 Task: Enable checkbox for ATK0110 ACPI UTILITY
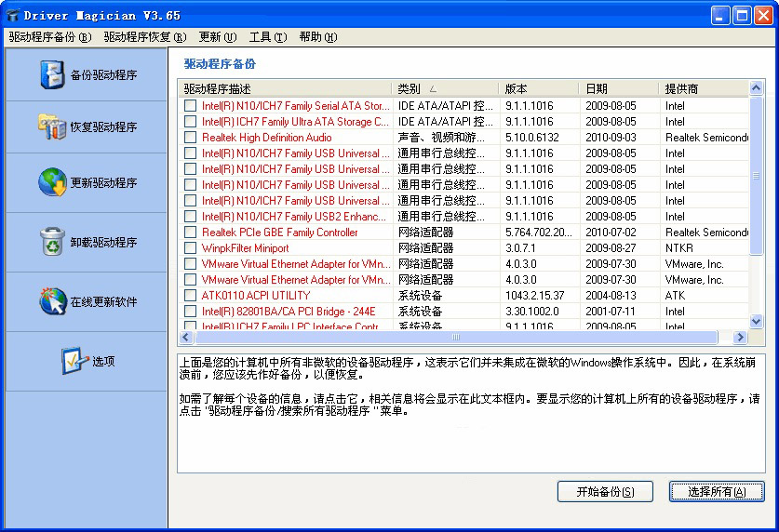coord(191,296)
